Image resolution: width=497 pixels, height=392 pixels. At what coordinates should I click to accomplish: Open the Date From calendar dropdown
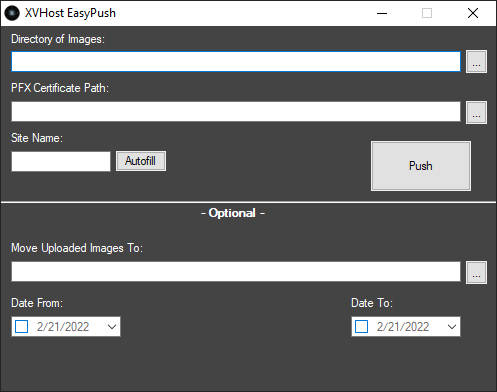112,327
